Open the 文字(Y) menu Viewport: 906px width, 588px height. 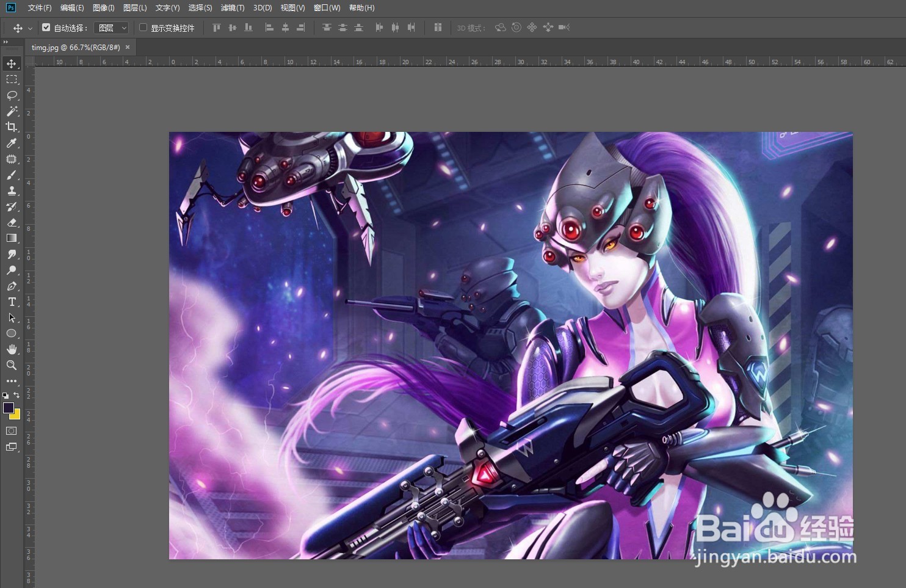point(167,8)
